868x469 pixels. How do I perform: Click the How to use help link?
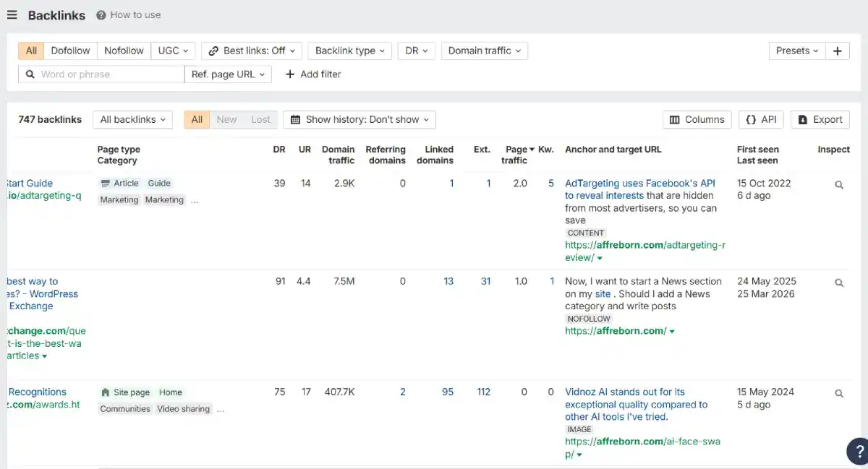click(x=129, y=14)
